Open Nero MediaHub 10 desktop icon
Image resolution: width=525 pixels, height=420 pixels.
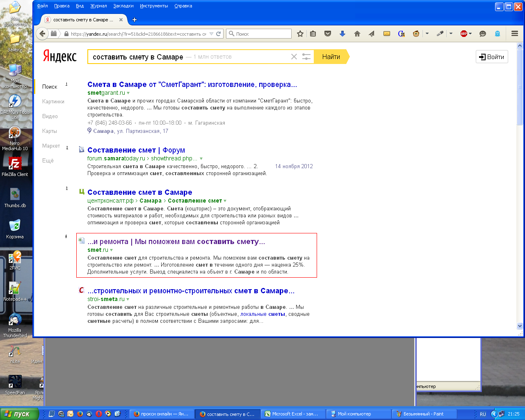click(x=15, y=138)
